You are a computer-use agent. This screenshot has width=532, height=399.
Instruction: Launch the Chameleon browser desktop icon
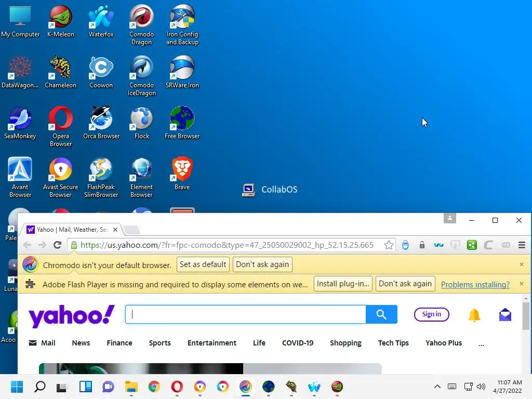(x=60, y=72)
